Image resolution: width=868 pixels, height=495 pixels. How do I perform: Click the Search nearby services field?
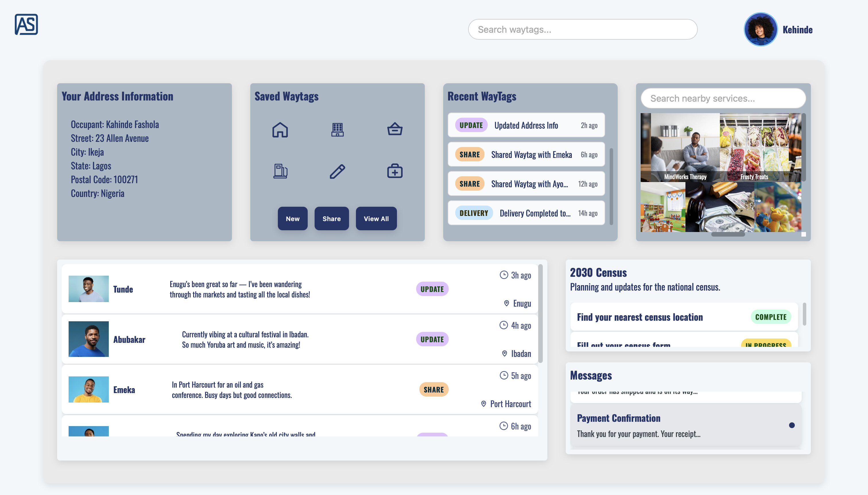point(723,98)
